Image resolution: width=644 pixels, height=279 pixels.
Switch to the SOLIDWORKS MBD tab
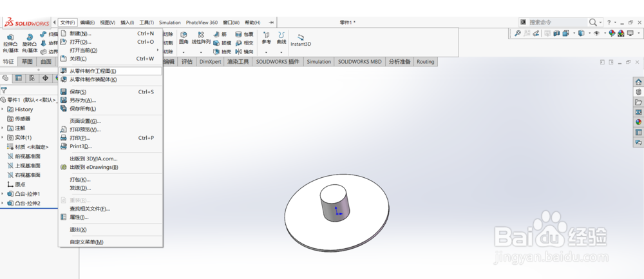(360, 62)
